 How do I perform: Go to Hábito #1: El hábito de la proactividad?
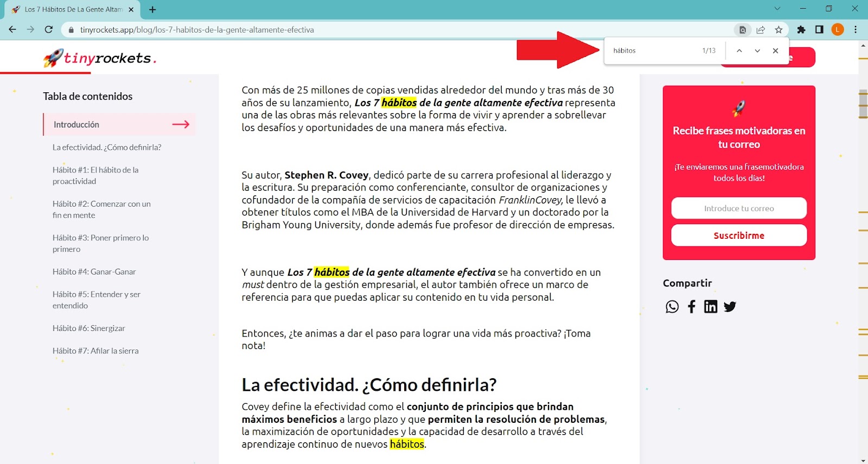tap(95, 175)
